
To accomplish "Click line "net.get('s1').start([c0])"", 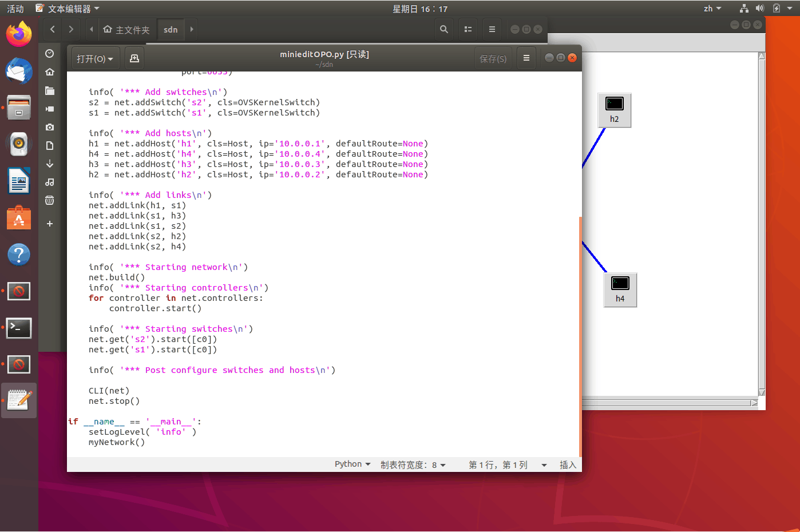I will coord(153,350).
